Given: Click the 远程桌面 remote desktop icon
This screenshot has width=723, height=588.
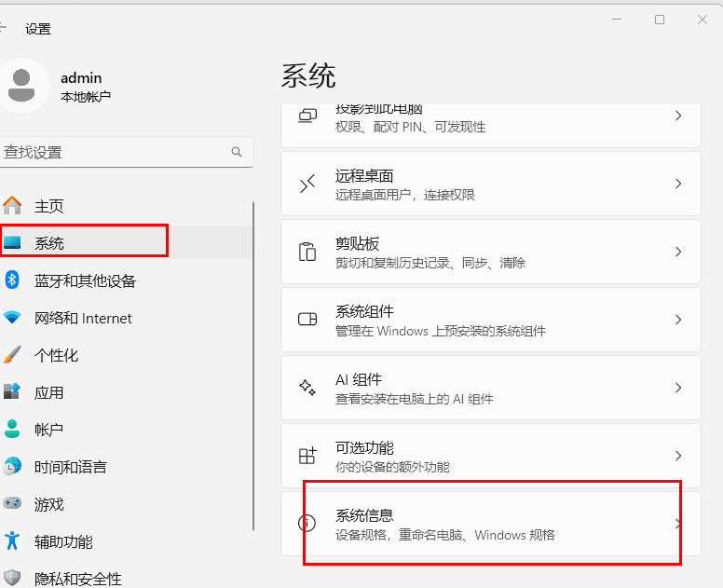Looking at the screenshot, I should (x=307, y=184).
